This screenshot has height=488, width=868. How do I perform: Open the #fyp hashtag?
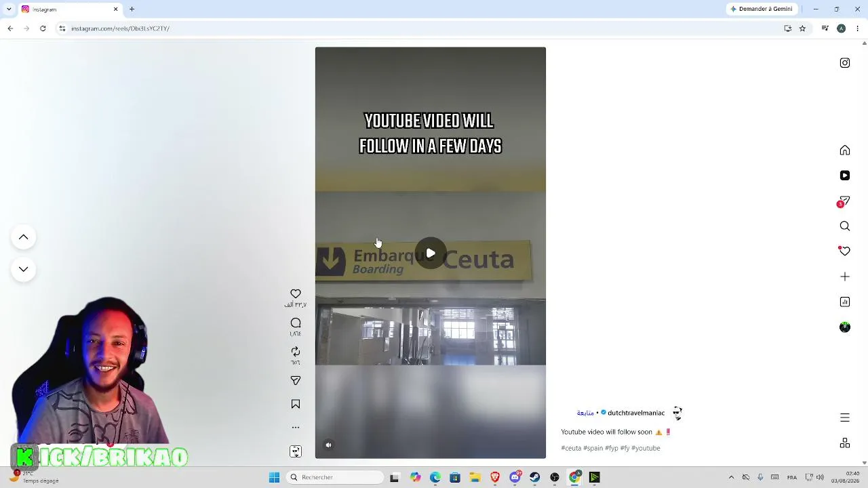coord(612,448)
